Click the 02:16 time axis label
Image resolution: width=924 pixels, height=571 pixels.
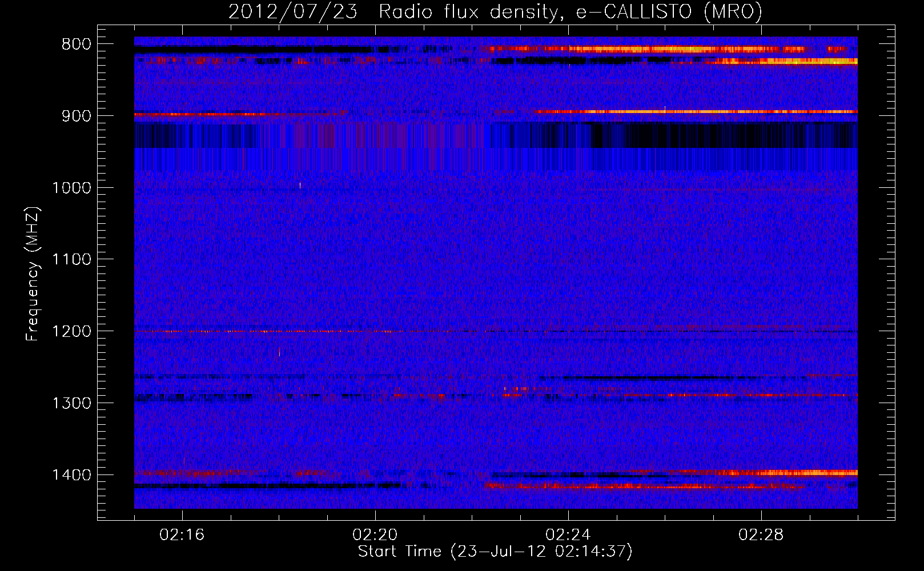coord(182,535)
